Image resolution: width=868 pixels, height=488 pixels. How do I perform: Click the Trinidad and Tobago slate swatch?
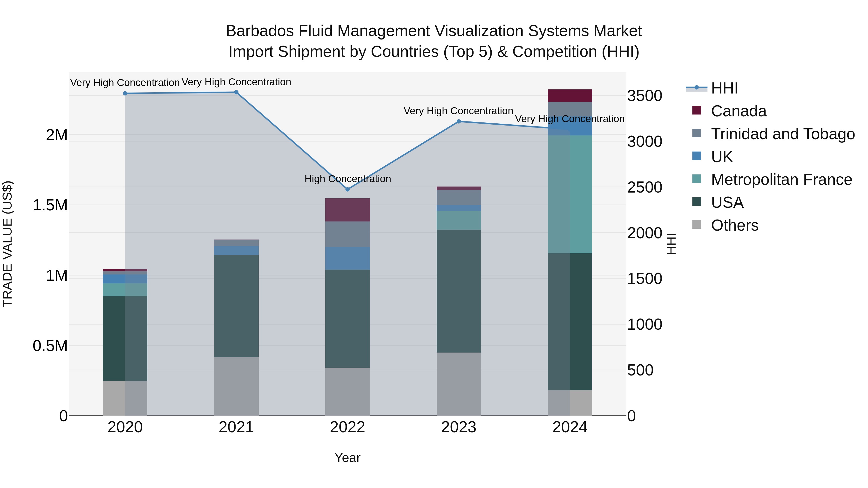(697, 133)
